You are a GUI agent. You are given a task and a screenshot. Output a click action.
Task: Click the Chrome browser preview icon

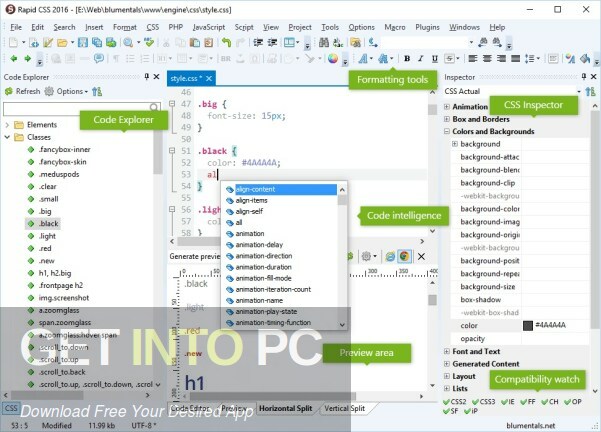click(404, 256)
